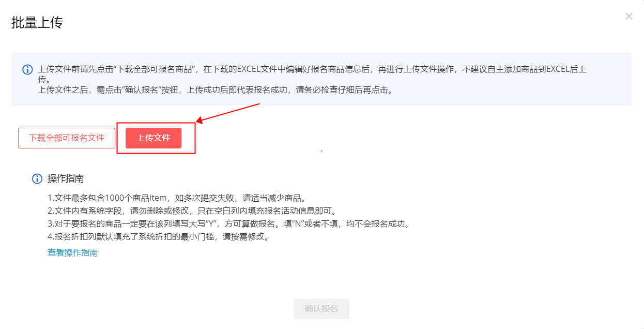Select guide line 2 about 系统字段
Image resolution: width=644 pixels, height=329 pixels.
tap(192, 212)
